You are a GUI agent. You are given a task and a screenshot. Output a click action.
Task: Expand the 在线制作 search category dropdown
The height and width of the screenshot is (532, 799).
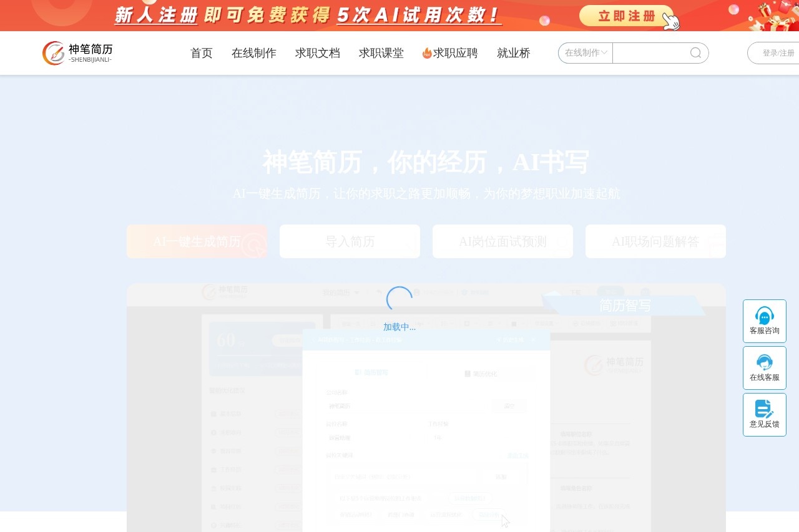tap(586, 53)
